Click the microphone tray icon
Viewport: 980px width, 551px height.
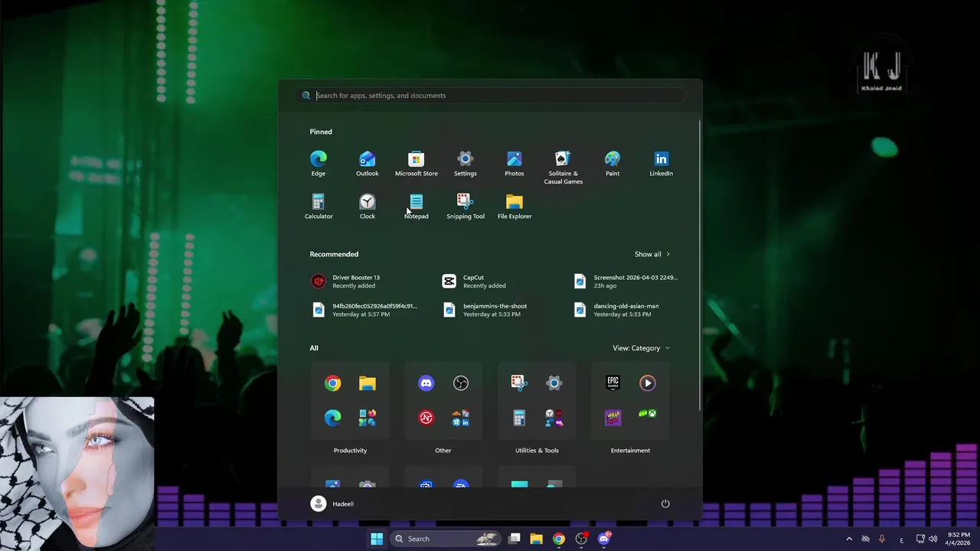pos(882,539)
